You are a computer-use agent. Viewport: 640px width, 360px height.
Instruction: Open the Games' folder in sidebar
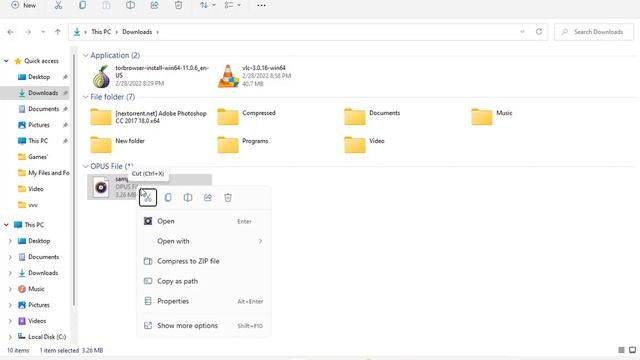click(38, 157)
